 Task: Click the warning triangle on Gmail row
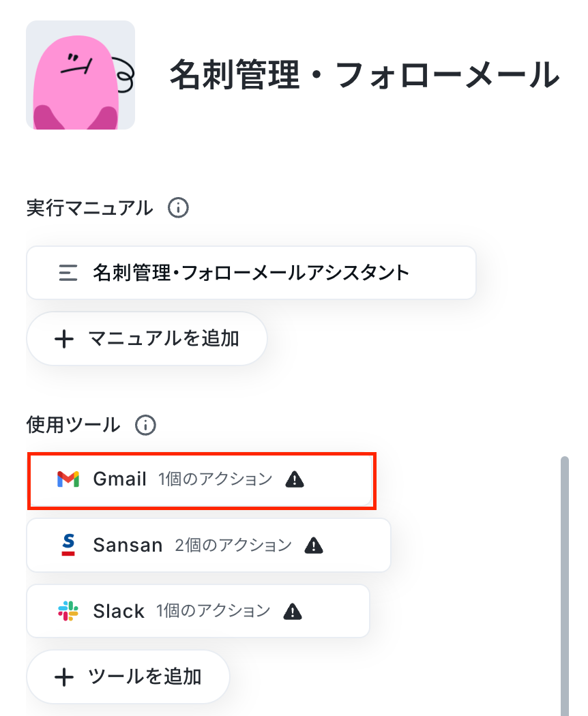tap(295, 479)
